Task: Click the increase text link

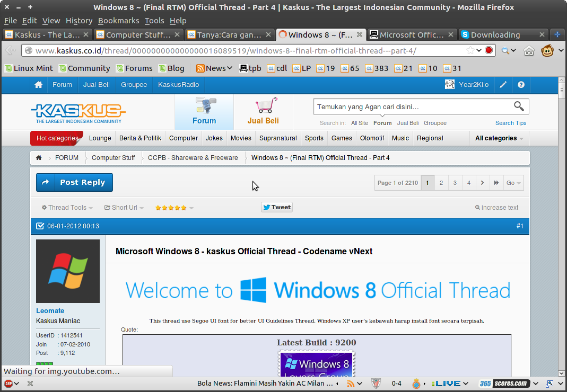Action: click(497, 207)
